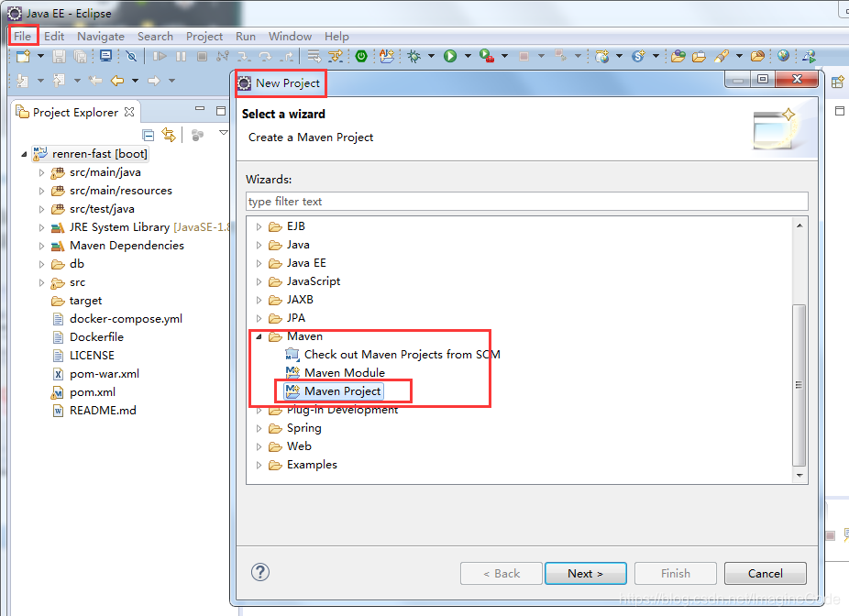Click Collapse All in Project Explorer
Screen dimensions: 849x616
click(x=148, y=135)
